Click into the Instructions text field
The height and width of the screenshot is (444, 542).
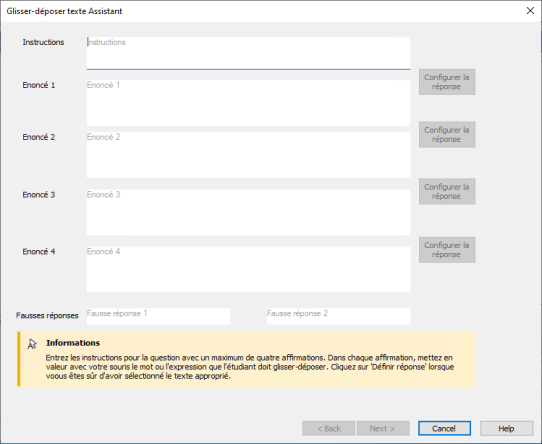(x=248, y=53)
